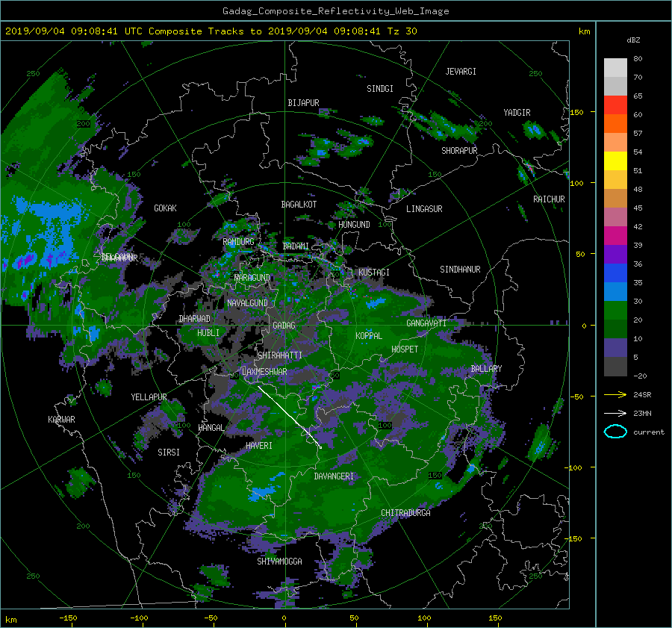The width and height of the screenshot is (672, 628).
Task: Click the LAXMESHWAR city label
Action: [x=264, y=372]
